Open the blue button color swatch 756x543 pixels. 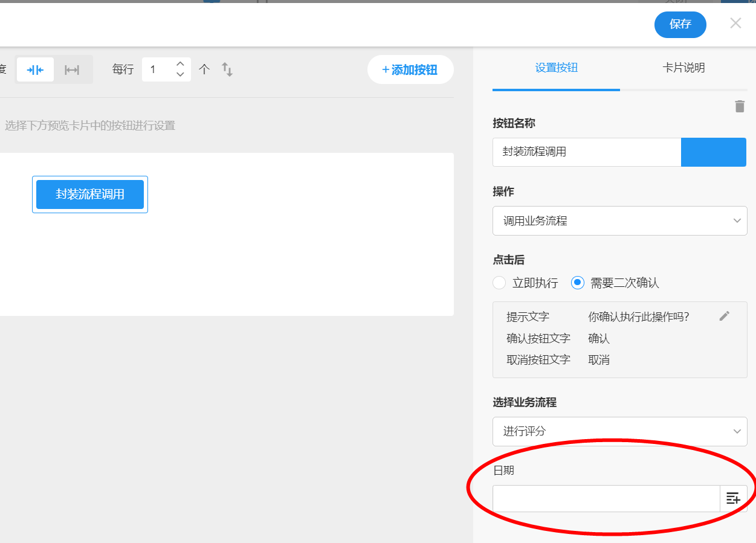click(713, 152)
